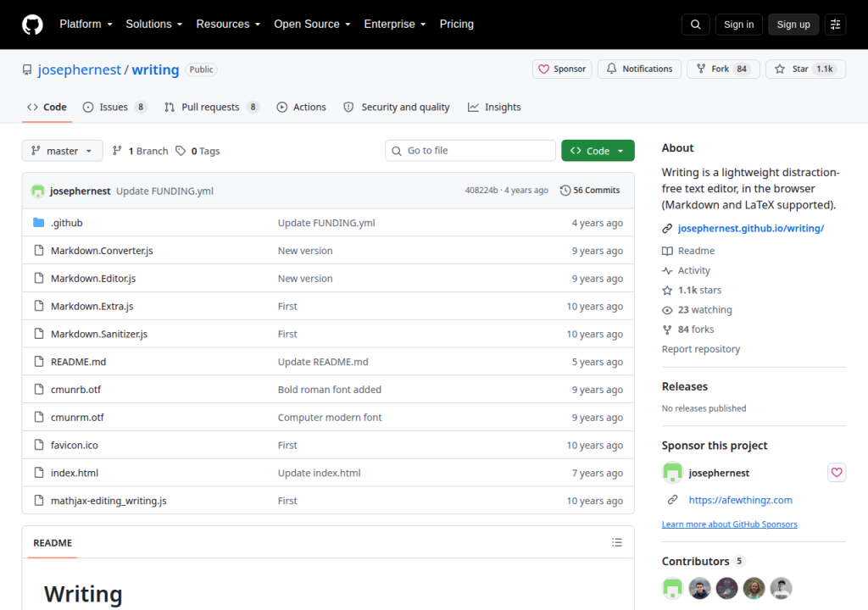Click the Sign up button
This screenshot has height=610, width=868.
[x=793, y=25]
